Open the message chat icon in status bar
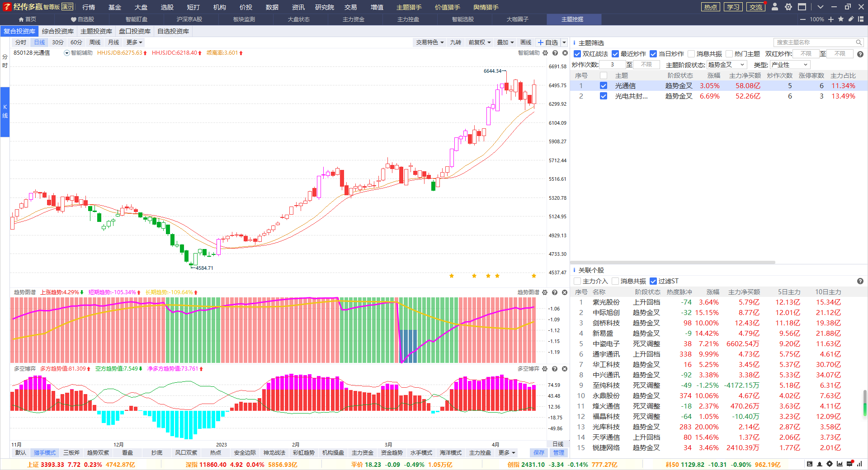 click(x=849, y=464)
